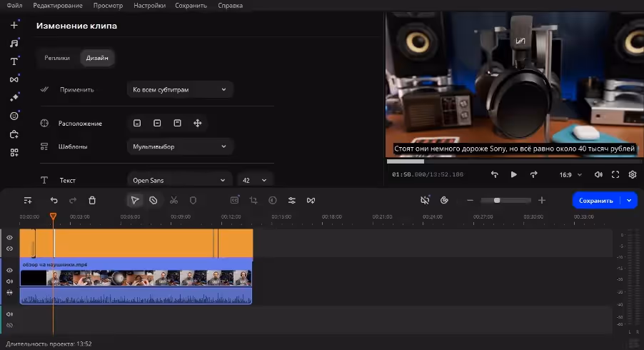The image size is (644, 350).
Task: Click the audio detach icon above timeline
Action: [x=425, y=201]
